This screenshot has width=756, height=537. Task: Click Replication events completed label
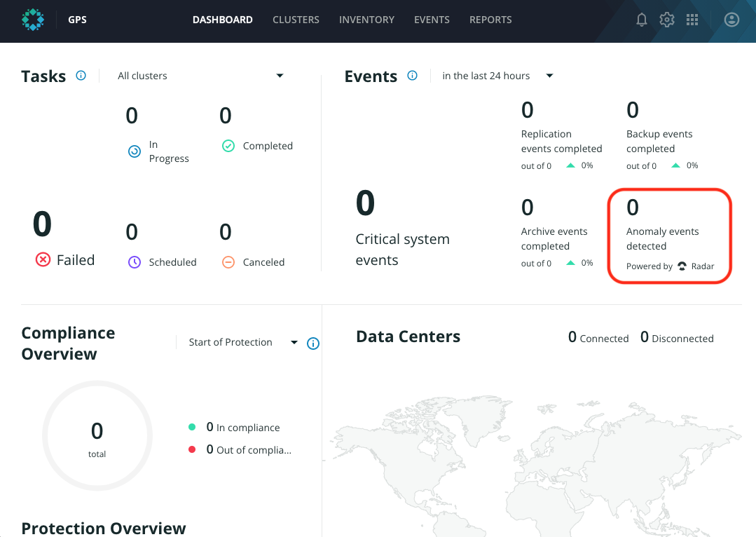tap(562, 142)
